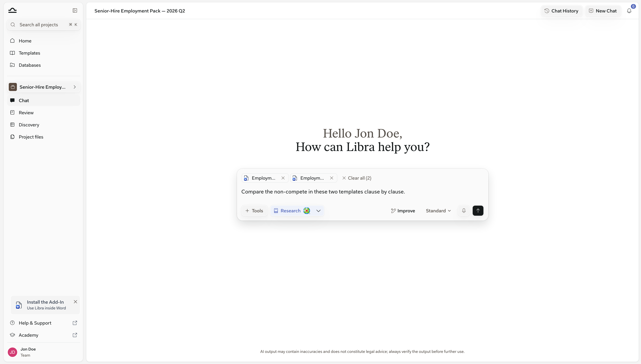Expand the Research options chevron
Screen dimensions: 641x364
coord(318,211)
